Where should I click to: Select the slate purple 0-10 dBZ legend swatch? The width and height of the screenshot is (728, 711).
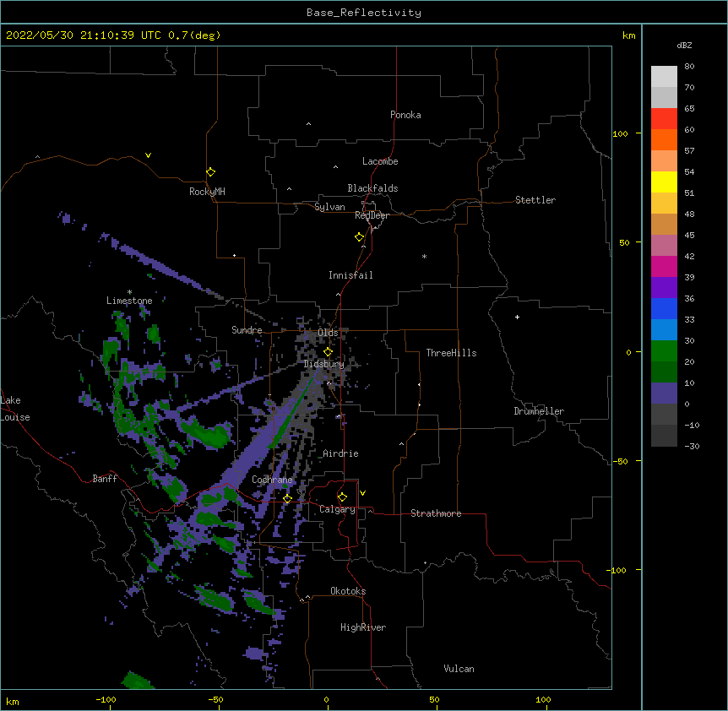pyautogui.click(x=664, y=393)
